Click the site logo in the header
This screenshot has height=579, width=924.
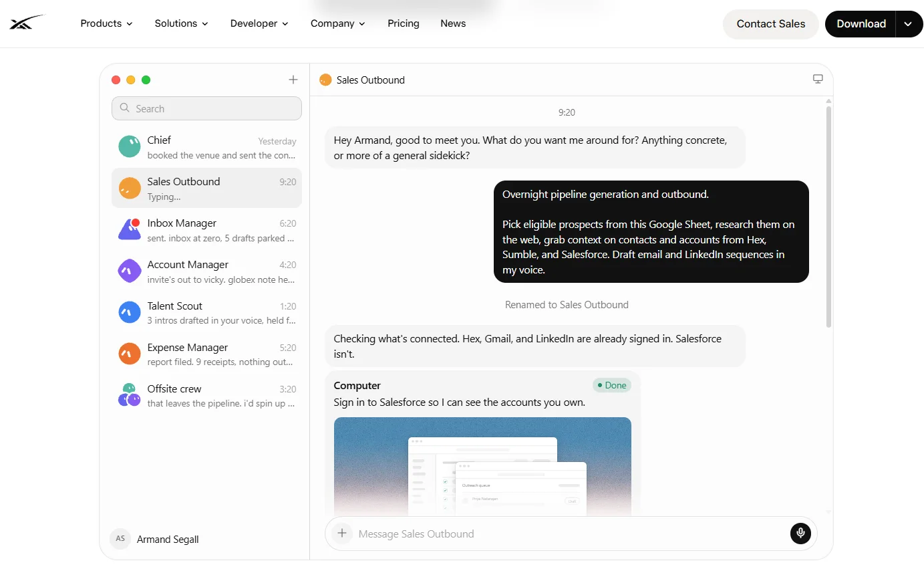26,23
